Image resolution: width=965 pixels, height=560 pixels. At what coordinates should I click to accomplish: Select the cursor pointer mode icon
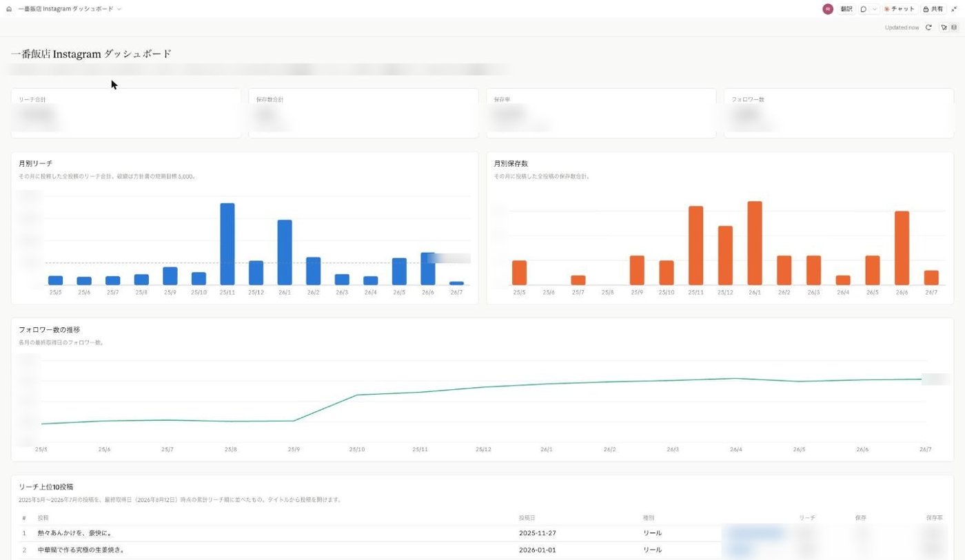tap(944, 28)
